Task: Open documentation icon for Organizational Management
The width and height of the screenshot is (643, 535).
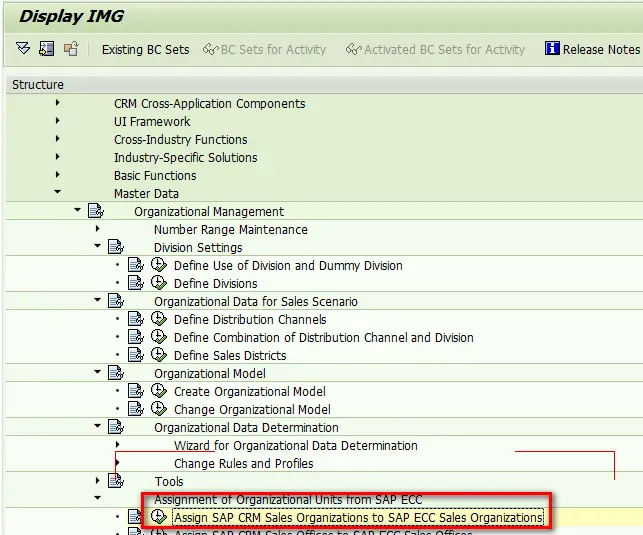Action: click(96, 211)
